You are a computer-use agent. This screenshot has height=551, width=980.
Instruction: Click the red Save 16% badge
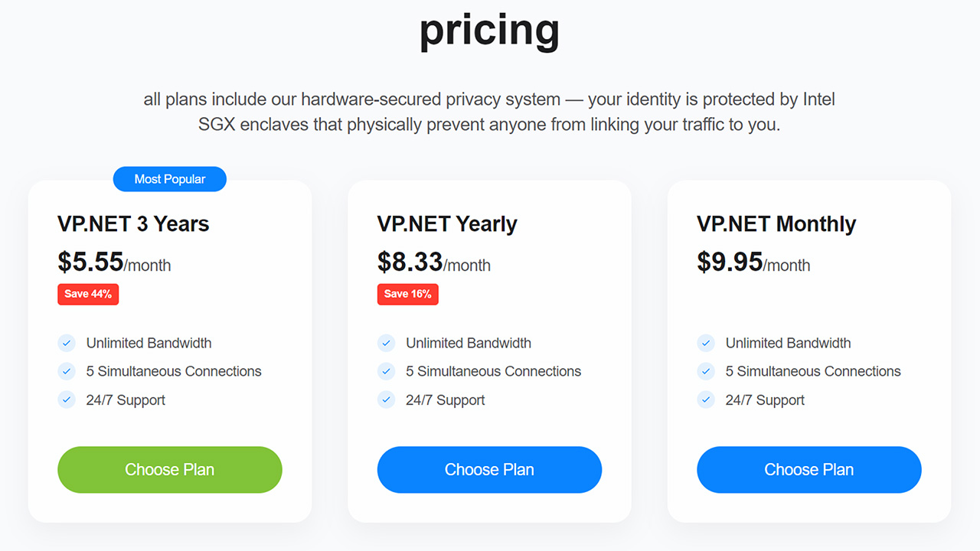click(407, 294)
